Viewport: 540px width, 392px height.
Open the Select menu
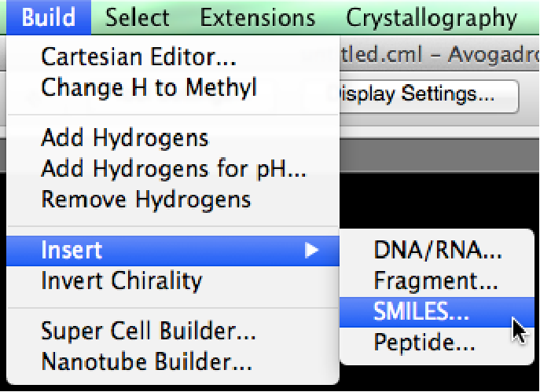click(x=138, y=17)
